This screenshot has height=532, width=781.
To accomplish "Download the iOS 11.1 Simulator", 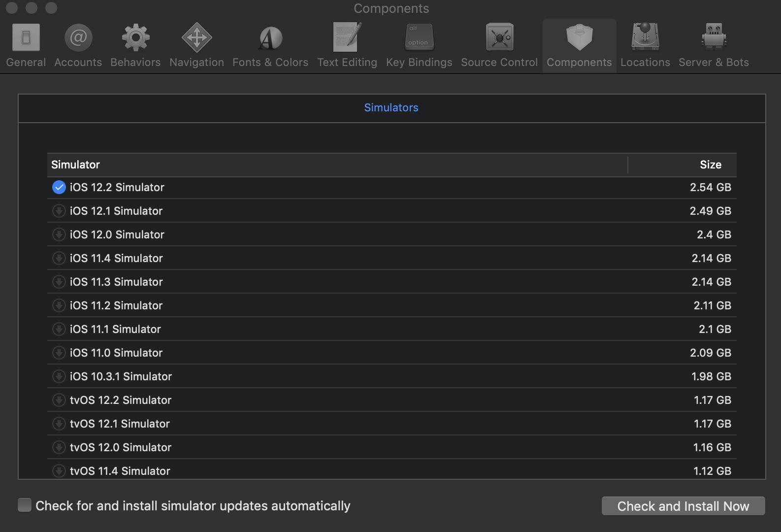I will 59,329.
